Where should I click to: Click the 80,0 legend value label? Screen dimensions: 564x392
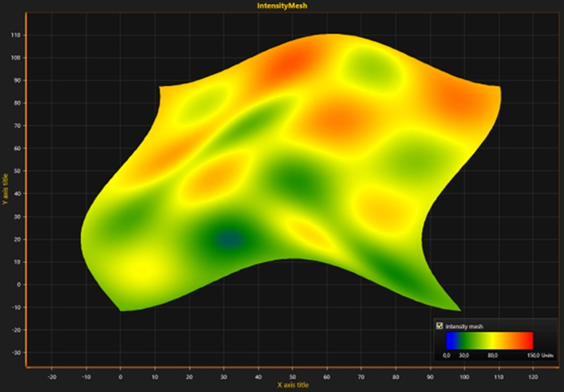click(493, 355)
